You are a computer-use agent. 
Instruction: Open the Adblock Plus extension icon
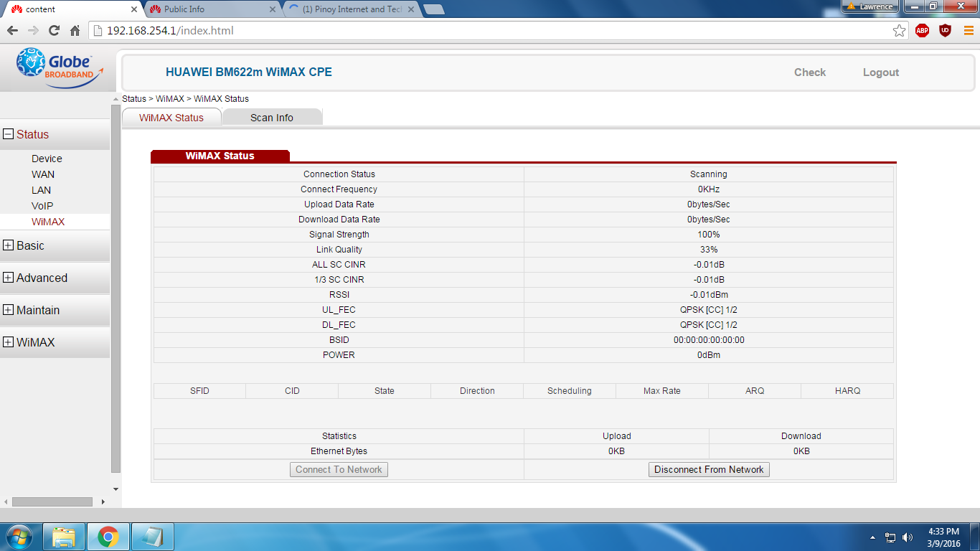[x=923, y=31]
